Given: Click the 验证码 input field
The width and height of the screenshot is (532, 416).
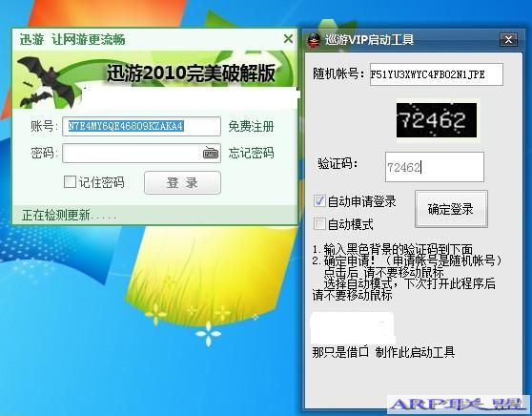Looking at the screenshot, I should point(435,167).
